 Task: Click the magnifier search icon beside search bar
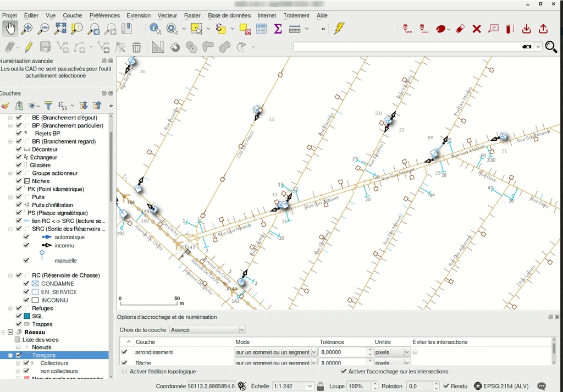coord(551,47)
